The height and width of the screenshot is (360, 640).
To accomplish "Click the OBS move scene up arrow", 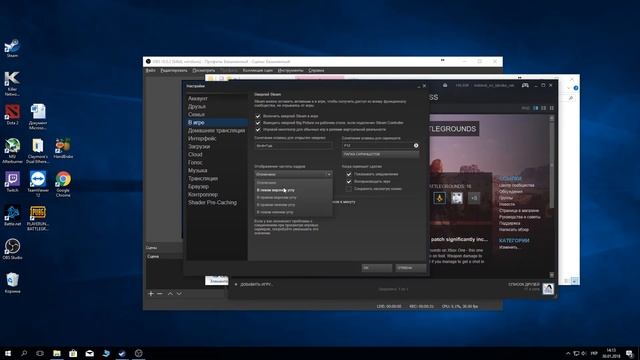I will 170,293.
